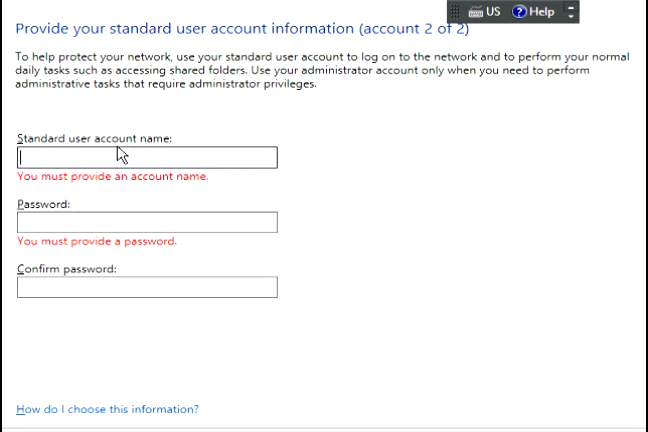Click the 'Password:' field label
Viewport: 648px width, 432px height.
(x=43, y=203)
